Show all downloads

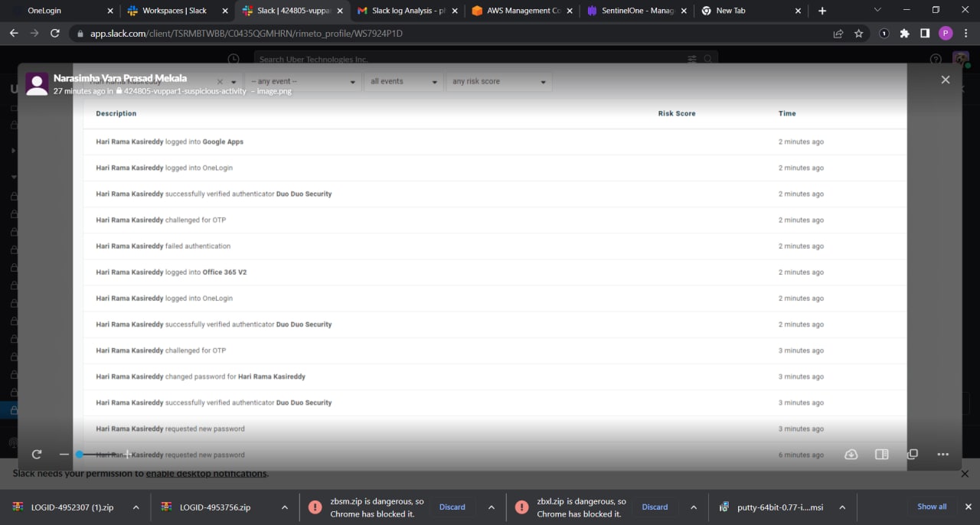(932, 507)
